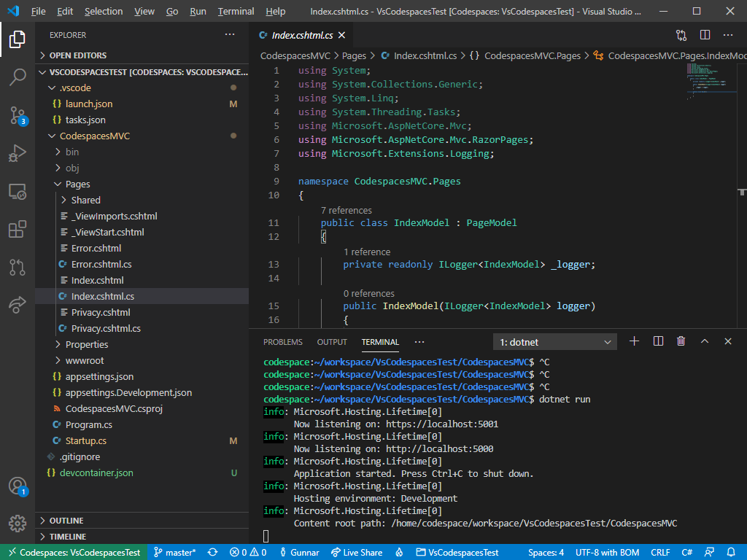Open the Run and Debug view

[18, 153]
